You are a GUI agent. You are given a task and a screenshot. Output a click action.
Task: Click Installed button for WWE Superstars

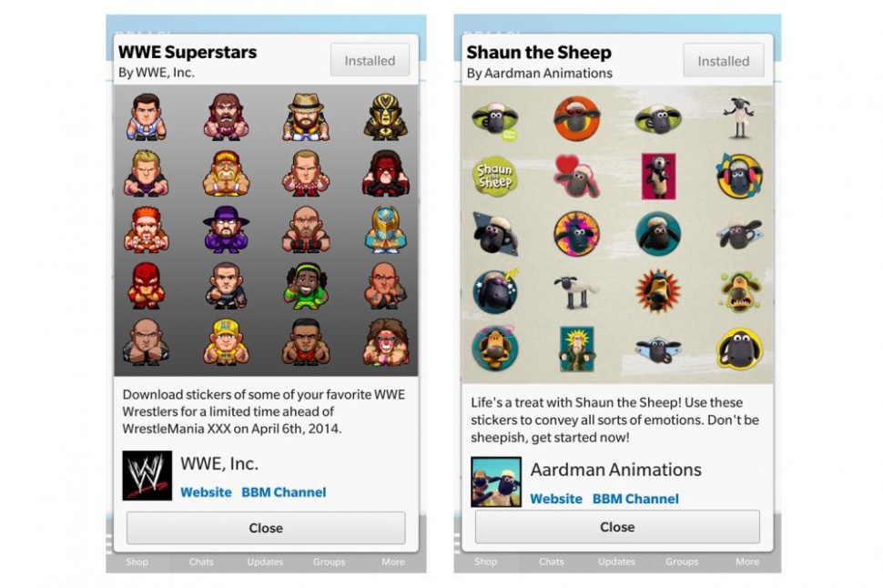click(x=370, y=60)
